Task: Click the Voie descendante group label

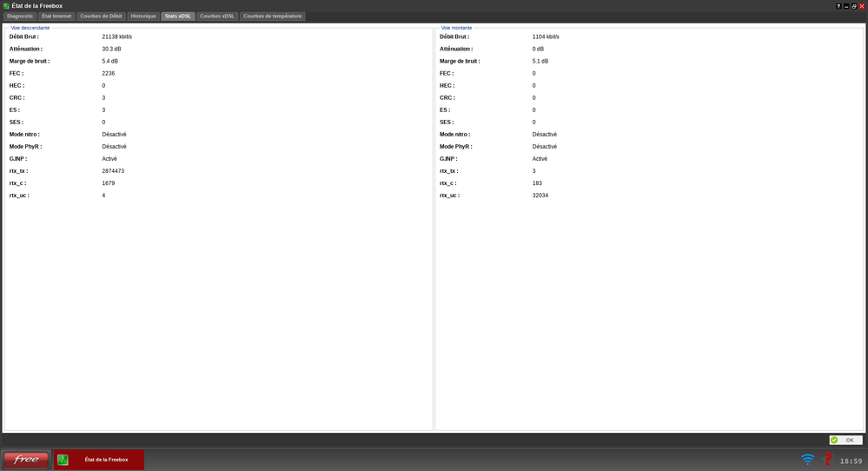Action: click(30, 28)
